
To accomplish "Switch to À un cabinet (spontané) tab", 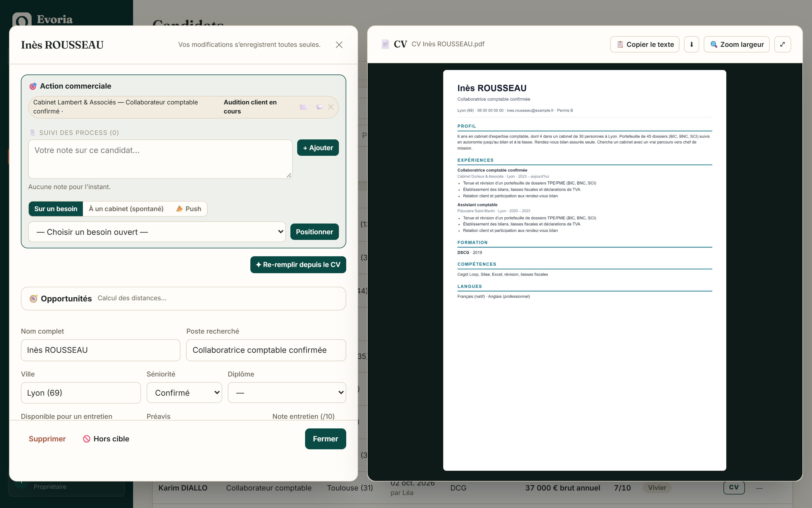I will [126, 209].
